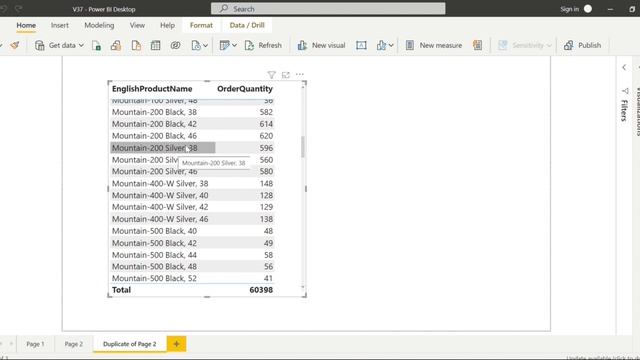Click into the title bar Search box
Viewport: 640px width, 360px height.
coord(328,9)
